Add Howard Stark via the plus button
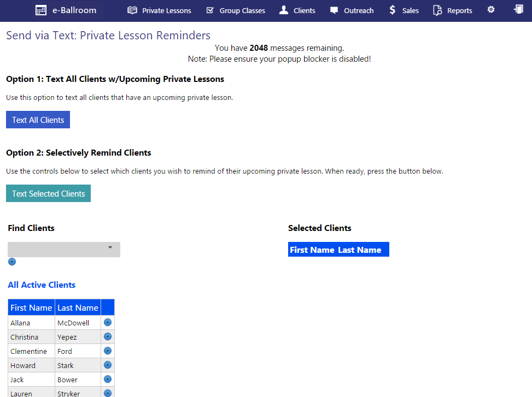 (x=107, y=365)
